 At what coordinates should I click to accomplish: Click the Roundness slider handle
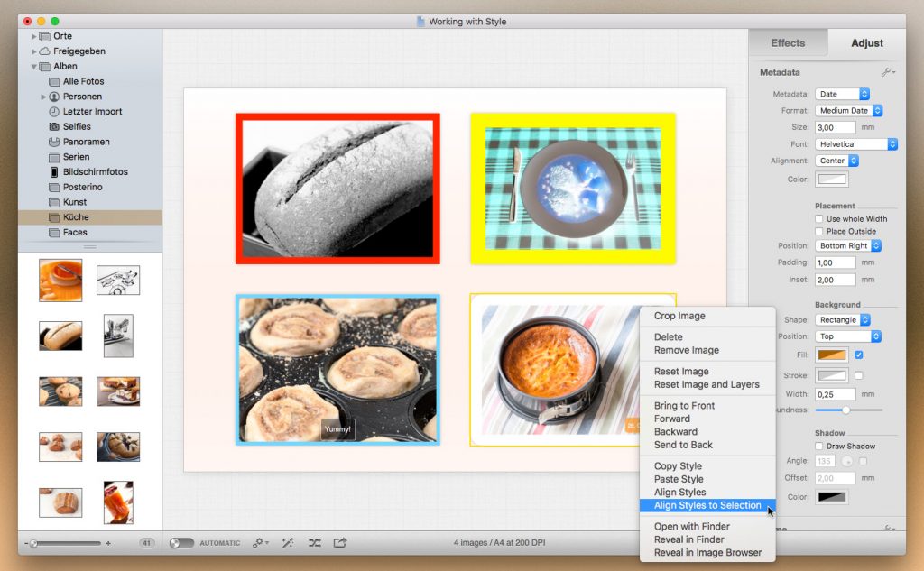[845, 410]
